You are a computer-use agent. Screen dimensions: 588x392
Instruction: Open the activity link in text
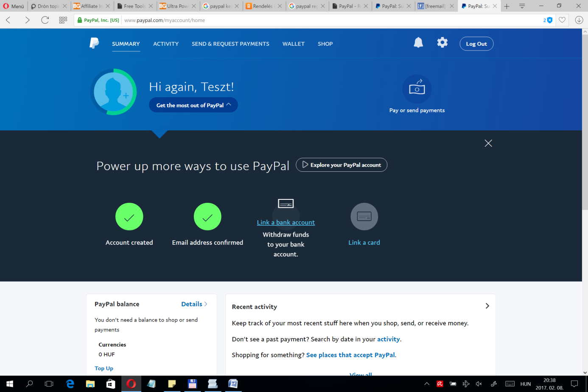click(x=389, y=339)
